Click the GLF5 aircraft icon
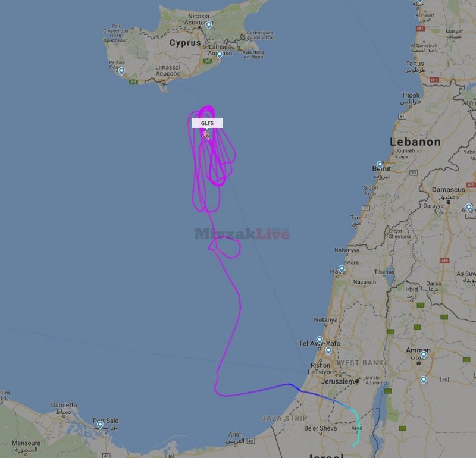 pos(206,135)
